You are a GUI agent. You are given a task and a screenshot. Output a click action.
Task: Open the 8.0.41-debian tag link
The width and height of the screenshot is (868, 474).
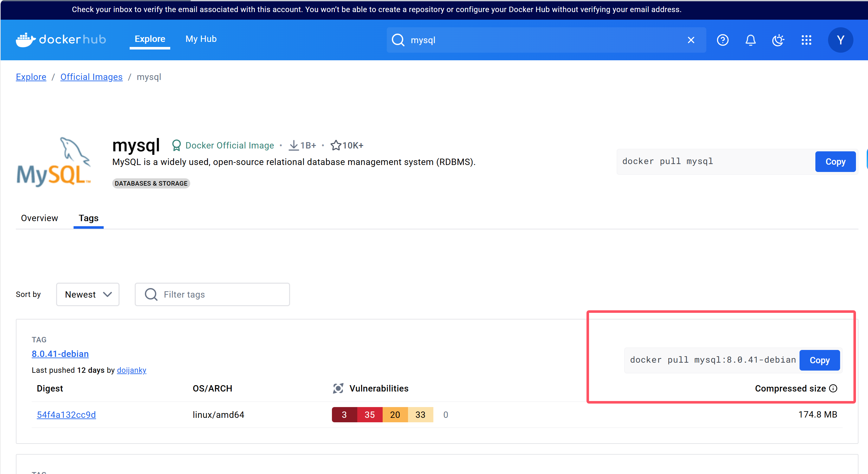click(x=60, y=354)
